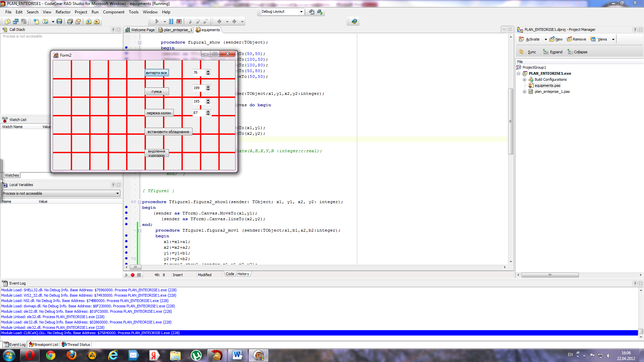Image resolution: width=644 pixels, height=362 pixels.
Task: Click the macro play triangle in status bar
Action: (126, 275)
